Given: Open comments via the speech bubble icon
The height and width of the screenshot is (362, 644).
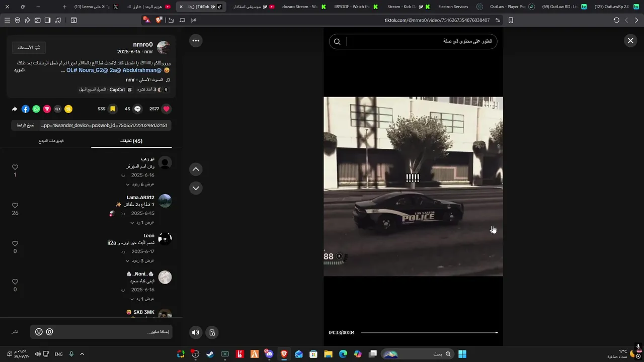Looking at the screenshot, I should (137, 109).
